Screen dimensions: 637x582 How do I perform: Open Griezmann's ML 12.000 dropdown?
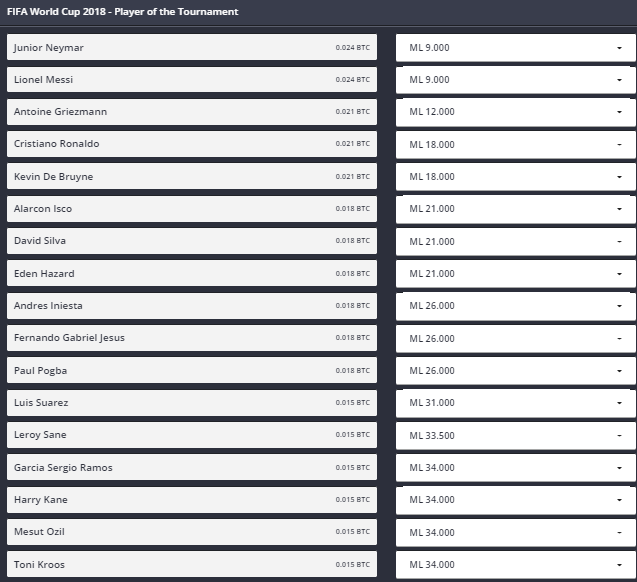[x=516, y=112]
